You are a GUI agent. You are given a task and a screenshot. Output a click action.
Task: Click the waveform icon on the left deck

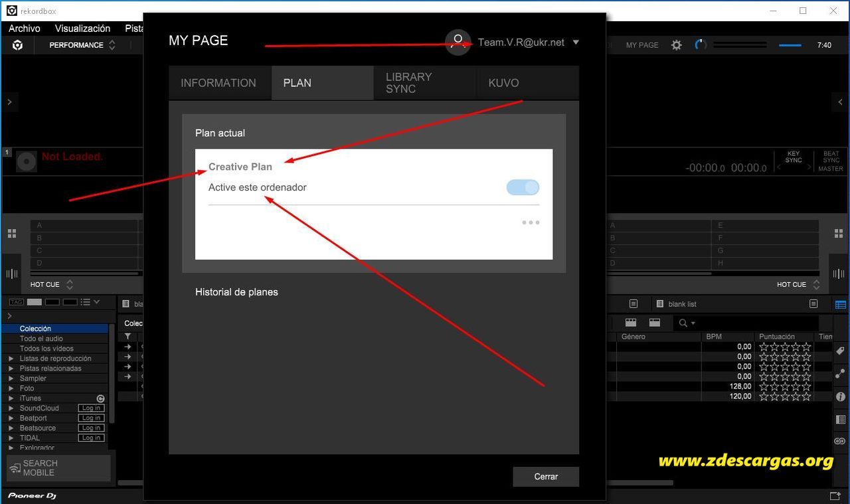[12, 274]
